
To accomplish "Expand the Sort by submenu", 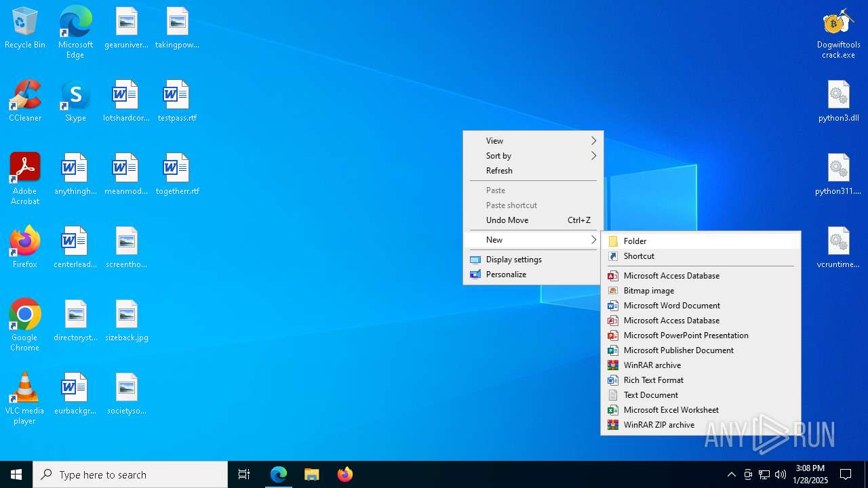I will point(533,156).
